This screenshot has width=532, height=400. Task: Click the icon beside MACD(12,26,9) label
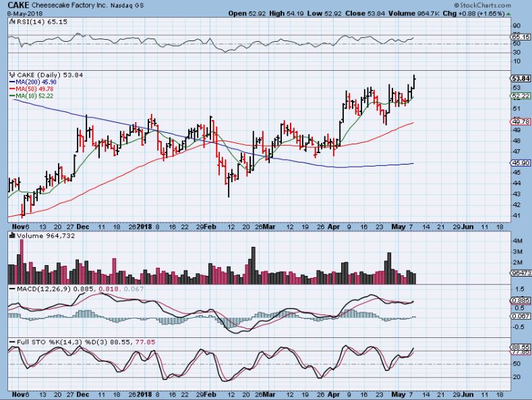(x=10, y=289)
